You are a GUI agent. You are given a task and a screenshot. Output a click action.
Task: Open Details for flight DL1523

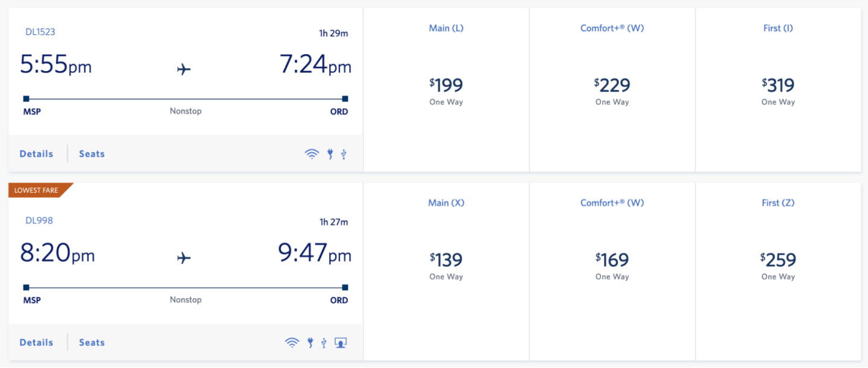click(x=36, y=154)
